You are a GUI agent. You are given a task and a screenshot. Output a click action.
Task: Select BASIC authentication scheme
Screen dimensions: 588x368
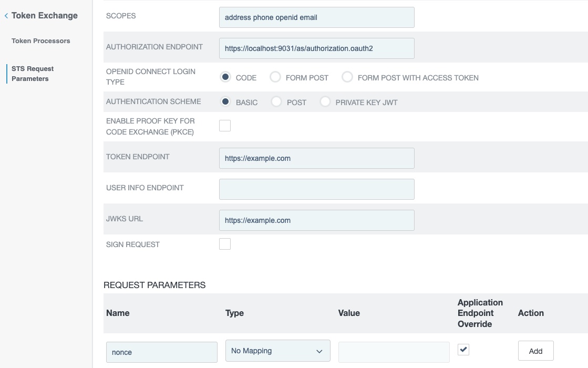[x=225, y=101]
